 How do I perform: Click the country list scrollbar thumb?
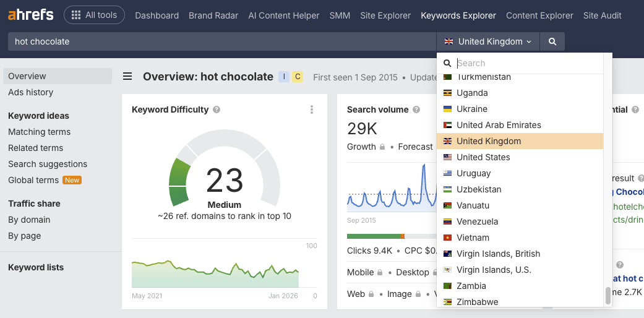(x=608, y=296)
